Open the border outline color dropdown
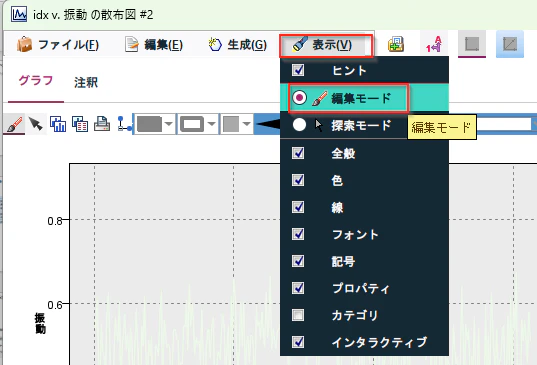 tap(212, 124)
